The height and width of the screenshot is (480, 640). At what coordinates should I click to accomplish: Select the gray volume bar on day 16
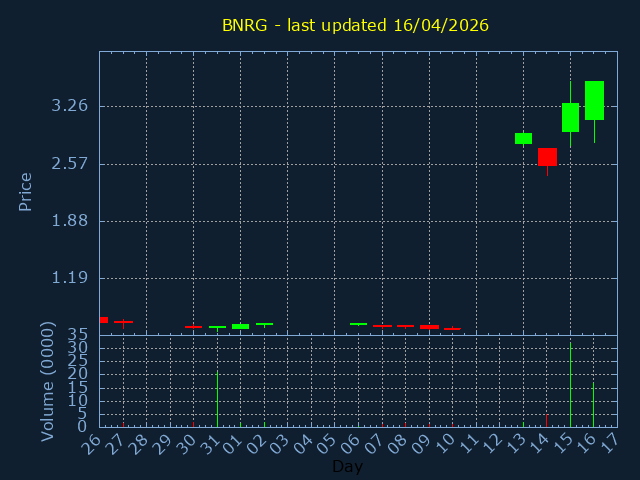(593, 403)
